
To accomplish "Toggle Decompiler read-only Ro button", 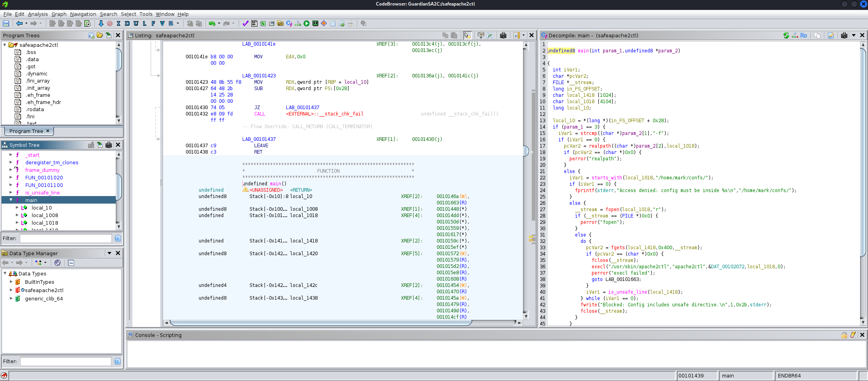I will click(x=803, y=35).
